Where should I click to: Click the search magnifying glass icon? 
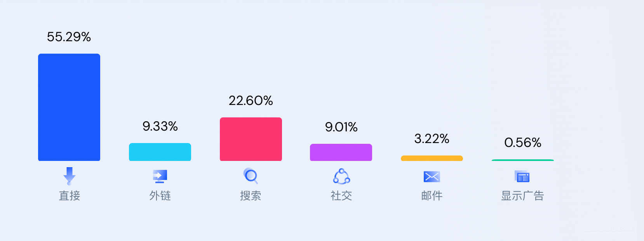tap(251, 176)
